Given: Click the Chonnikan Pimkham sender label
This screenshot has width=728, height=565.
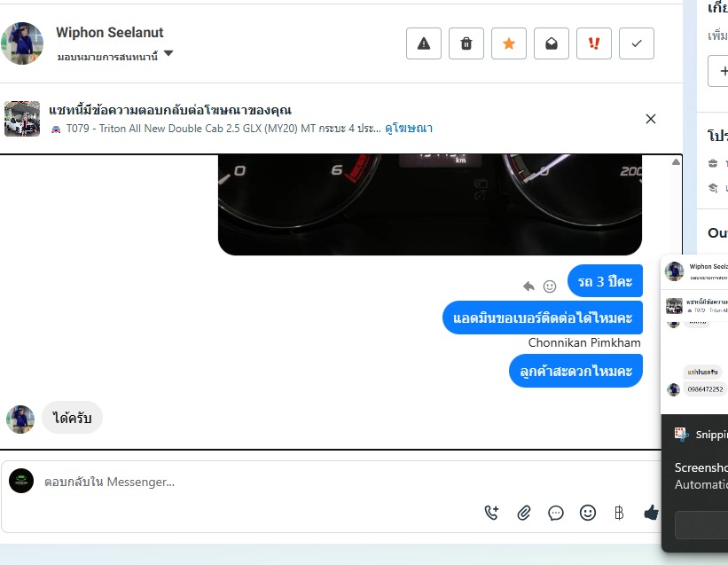Looking at the screenshot, I should click(x=584, y=342).
